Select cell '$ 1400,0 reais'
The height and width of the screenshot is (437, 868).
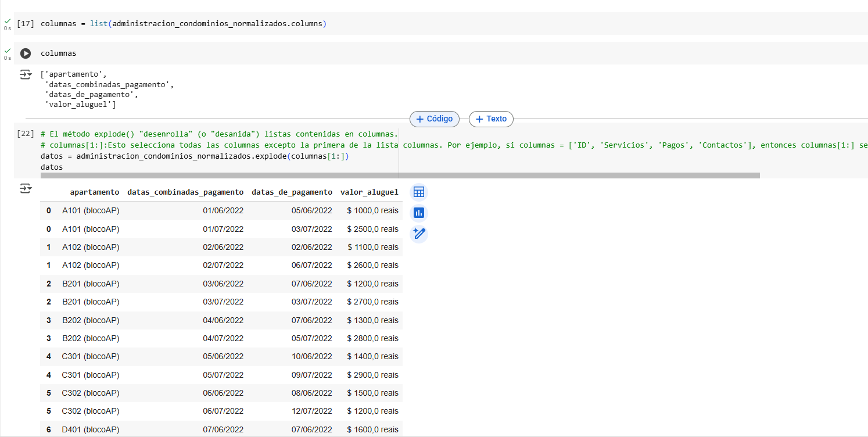click(372, 356)
